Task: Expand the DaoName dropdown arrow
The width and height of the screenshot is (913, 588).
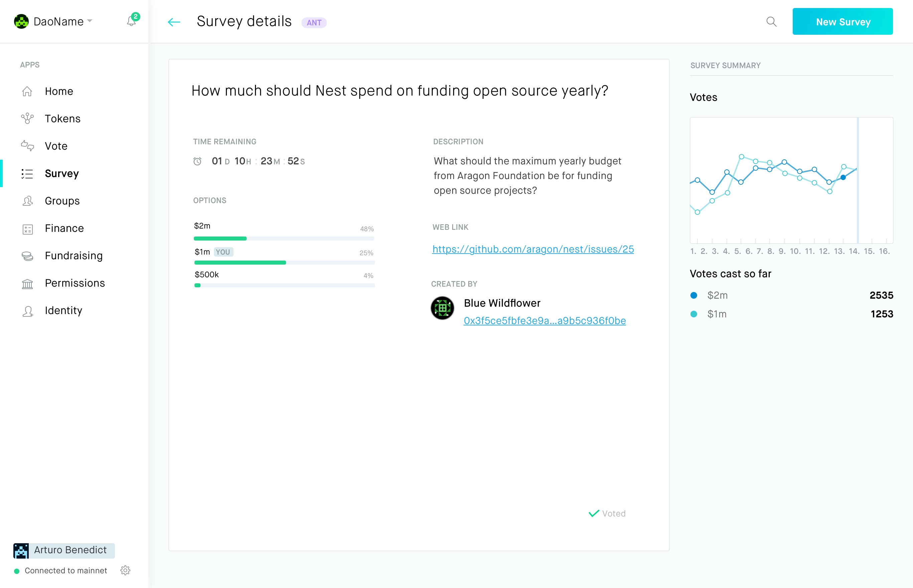Action: pos(90,21)
